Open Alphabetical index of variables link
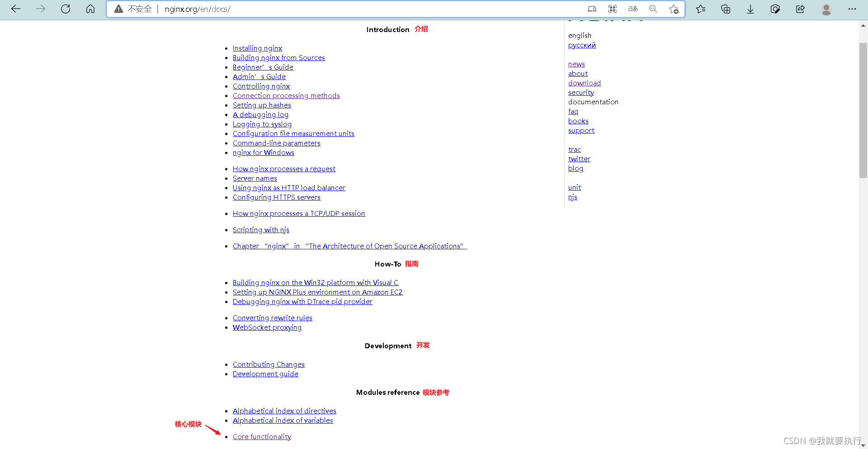This screenshot has height=449, width=868. (x=283, y=421)
